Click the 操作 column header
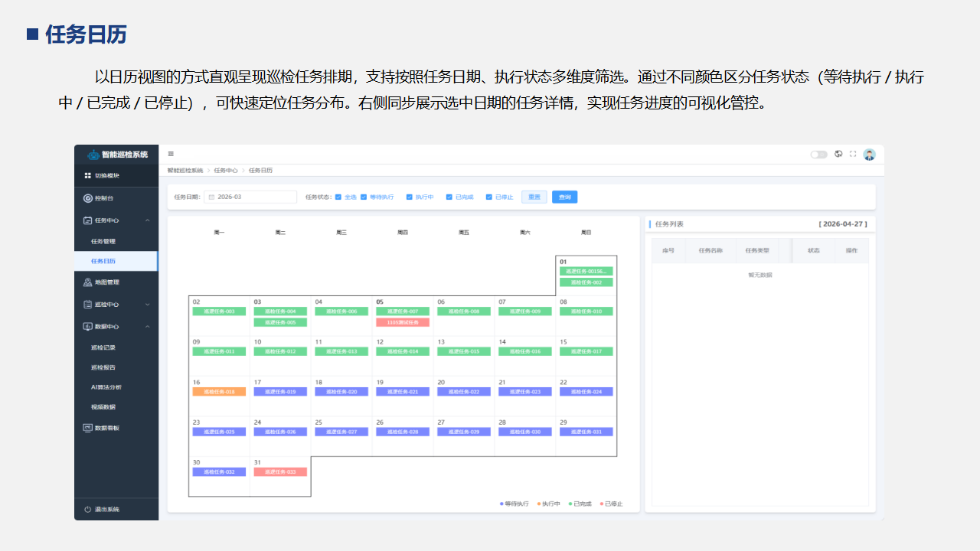The image size is (980, 551). point(851,250)
